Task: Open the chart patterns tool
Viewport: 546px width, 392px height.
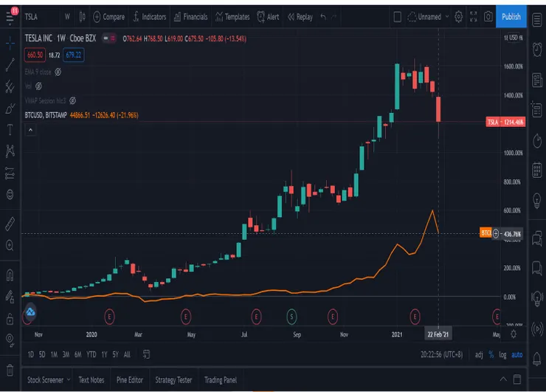Action: point(10,151)
